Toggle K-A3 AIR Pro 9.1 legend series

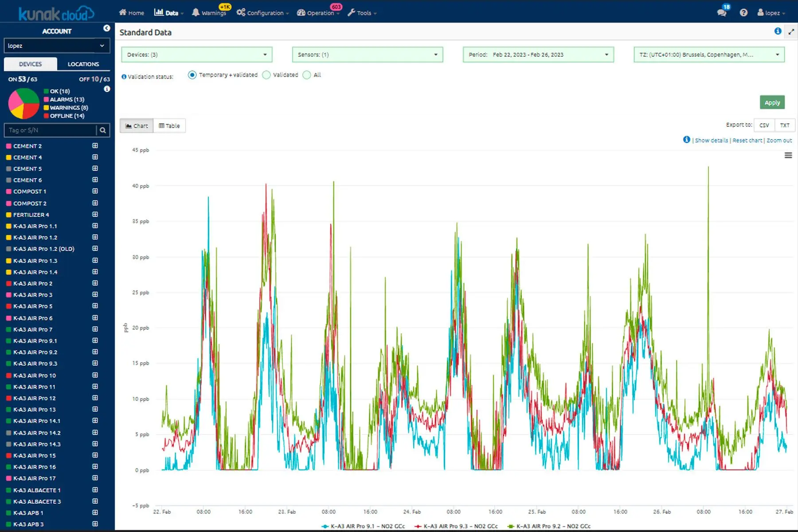(x=363, y=526)
